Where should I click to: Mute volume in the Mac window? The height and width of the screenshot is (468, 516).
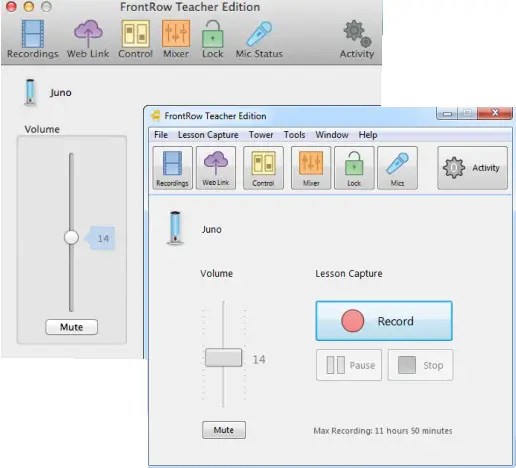tap(72, 327)
